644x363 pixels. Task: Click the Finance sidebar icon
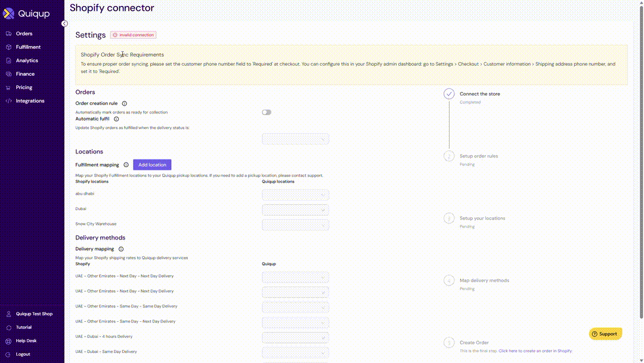point(8,74)
